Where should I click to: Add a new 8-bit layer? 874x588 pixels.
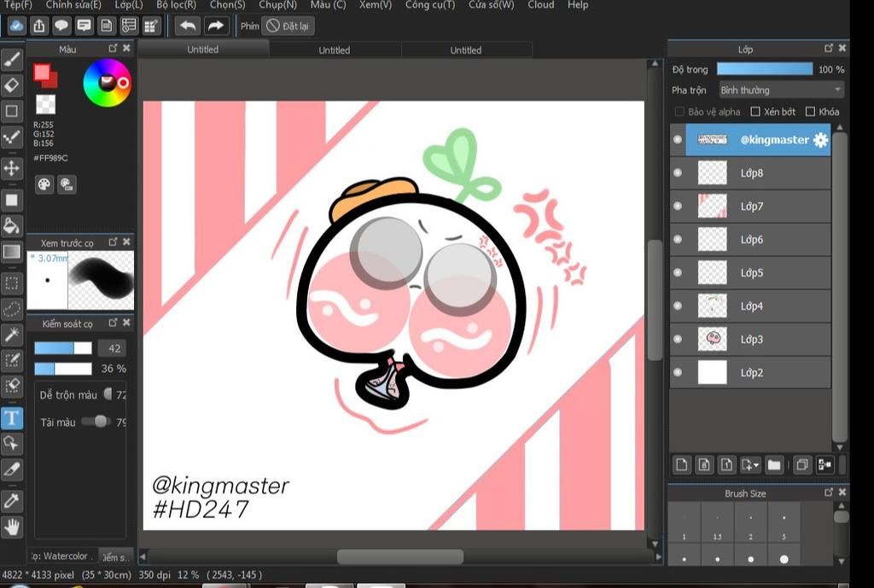(704, 465)
